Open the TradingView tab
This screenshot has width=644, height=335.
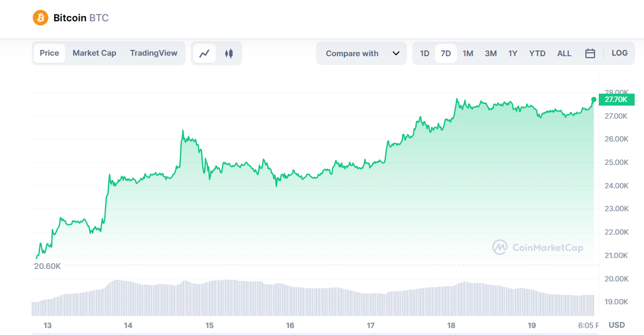click(153, 53)
